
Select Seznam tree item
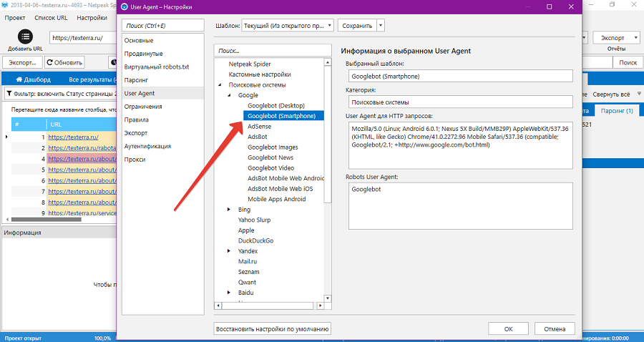[248, 272]
